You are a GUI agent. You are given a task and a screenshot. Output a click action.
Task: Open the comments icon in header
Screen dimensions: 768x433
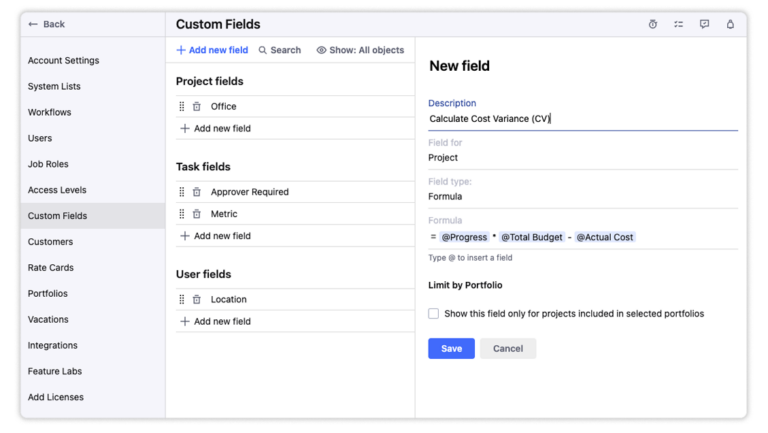(704, 24)
